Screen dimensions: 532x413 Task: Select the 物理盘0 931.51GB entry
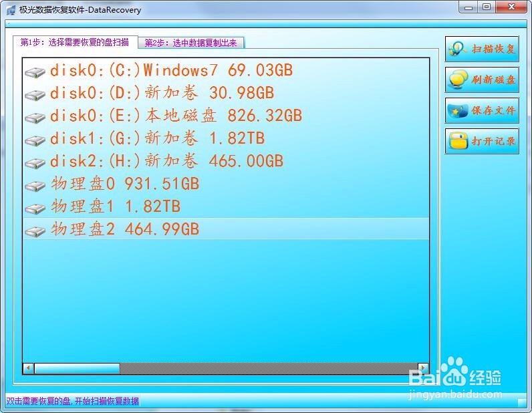click(x=226, y=184)
